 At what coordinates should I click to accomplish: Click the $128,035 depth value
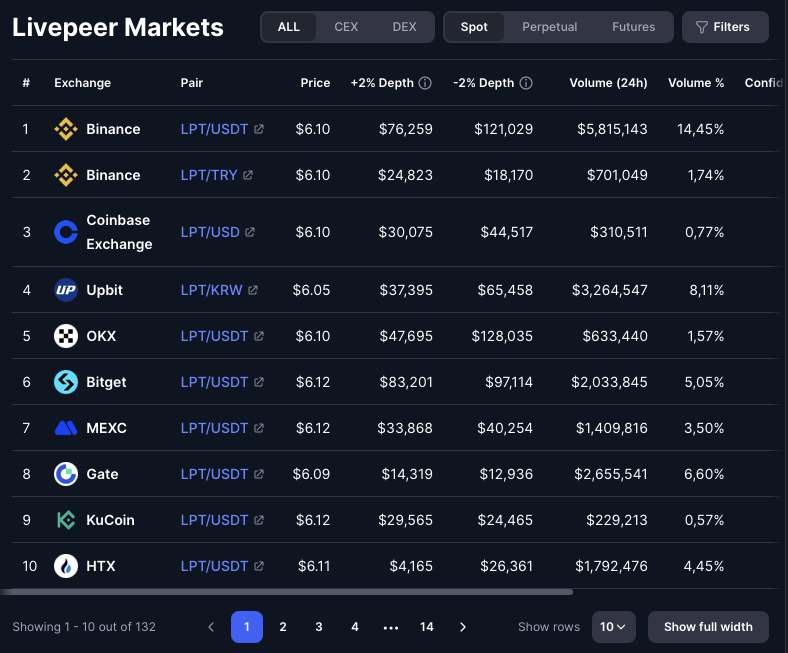tap(502, 336)
